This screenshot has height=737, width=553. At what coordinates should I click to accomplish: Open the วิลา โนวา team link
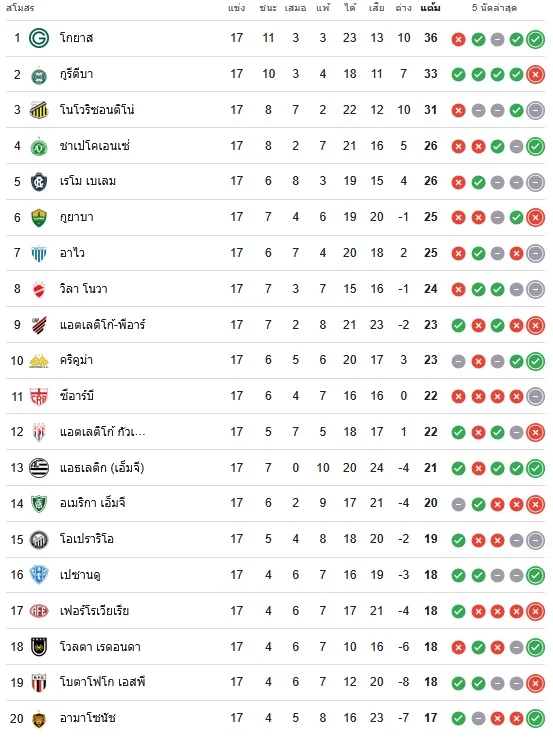[x=84, y=289]
